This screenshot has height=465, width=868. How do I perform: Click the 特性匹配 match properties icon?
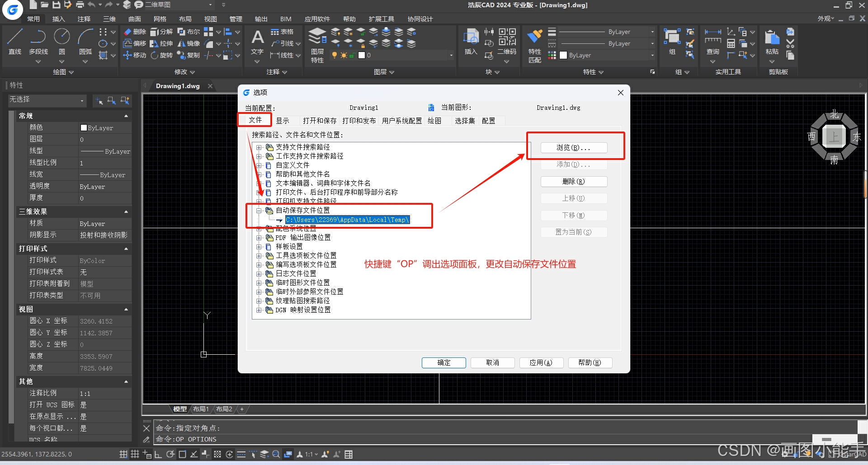(535, 45)
